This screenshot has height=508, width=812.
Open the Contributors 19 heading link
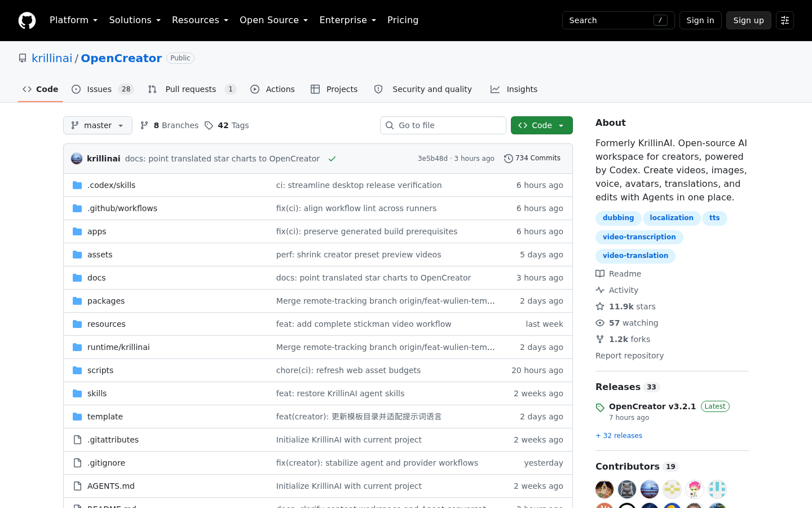(x=637, y=466)
